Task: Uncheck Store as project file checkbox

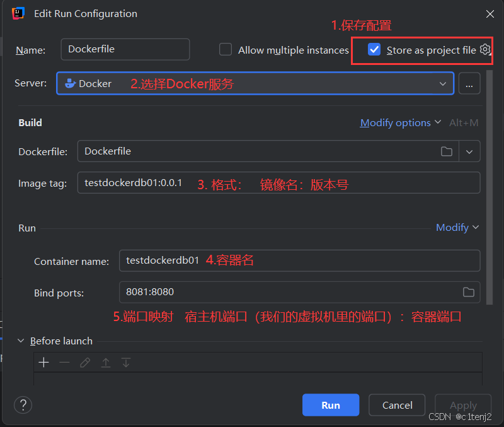Action: (374, 50)
